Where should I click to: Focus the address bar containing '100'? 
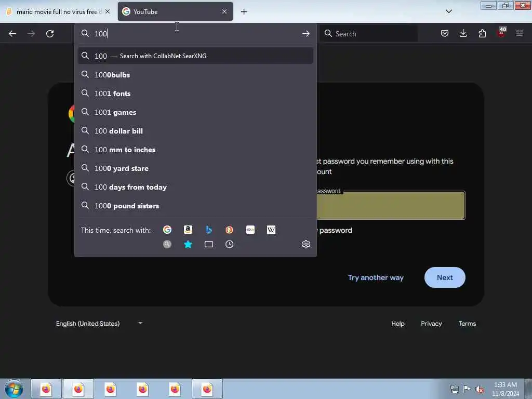point(195,34)
